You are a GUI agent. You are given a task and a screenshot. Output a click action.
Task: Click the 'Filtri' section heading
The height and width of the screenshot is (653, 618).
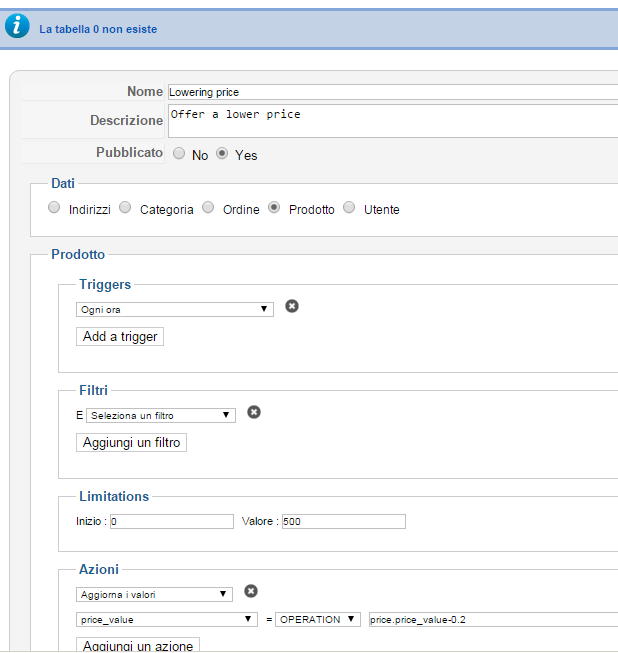[93, 390]
